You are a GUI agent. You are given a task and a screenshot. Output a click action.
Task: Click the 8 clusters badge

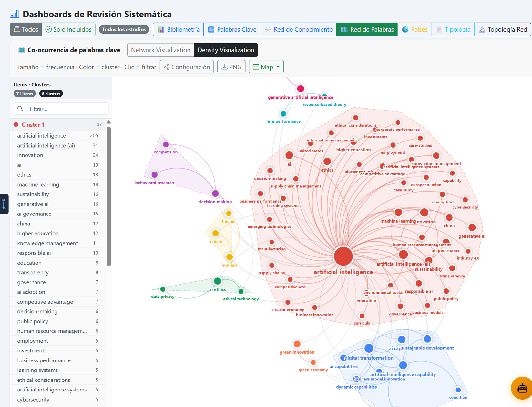coord(51,94)
